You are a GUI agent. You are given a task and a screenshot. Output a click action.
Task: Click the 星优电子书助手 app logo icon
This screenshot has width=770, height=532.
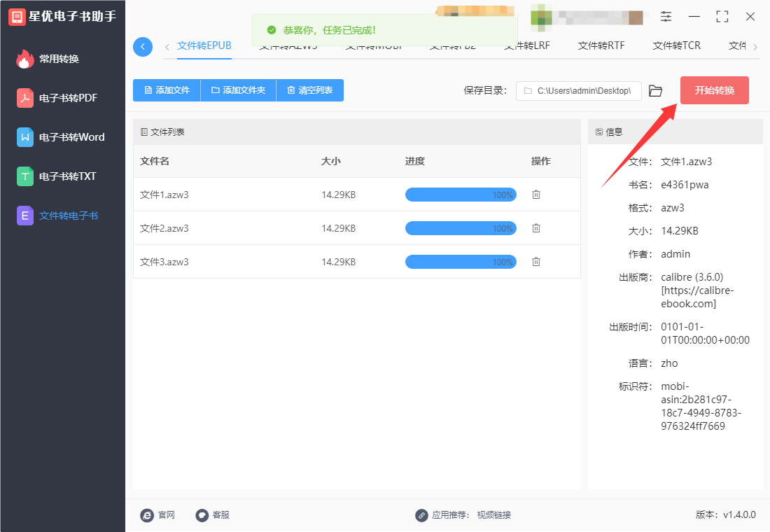coord(17,17)
